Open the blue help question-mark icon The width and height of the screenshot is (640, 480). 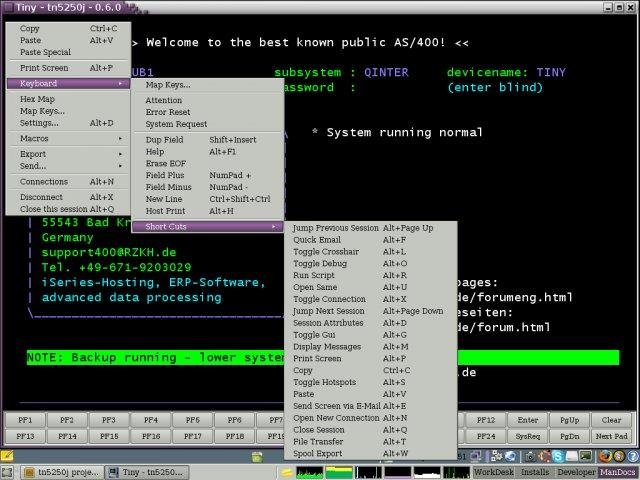pyautogui.click(x=633, y=456)
